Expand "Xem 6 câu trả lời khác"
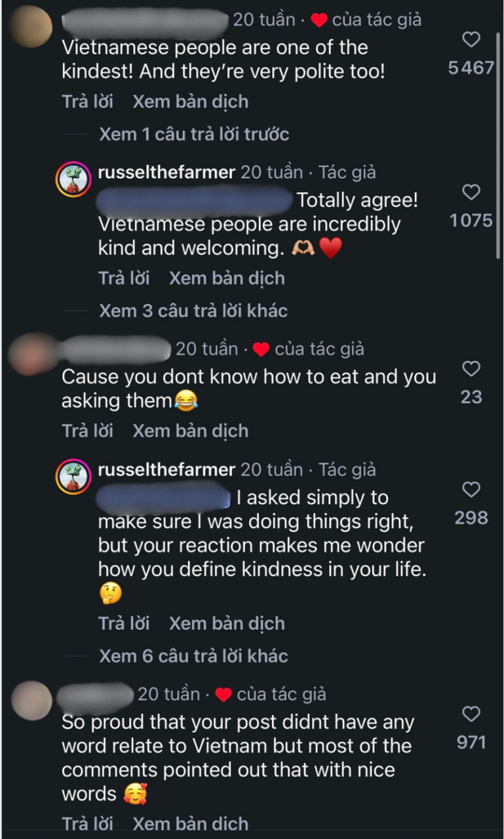Screen dimensions: 504x839 (x=193, y=655)
